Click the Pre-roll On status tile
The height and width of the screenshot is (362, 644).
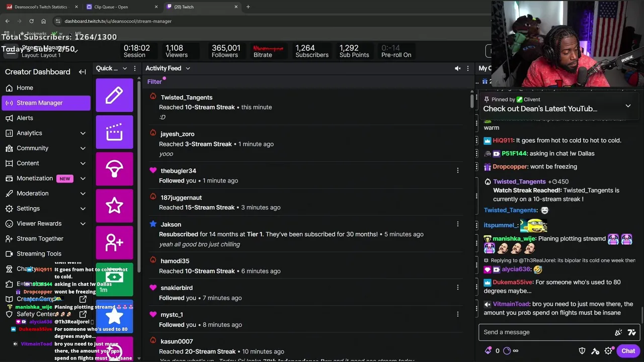click(396, 51)
